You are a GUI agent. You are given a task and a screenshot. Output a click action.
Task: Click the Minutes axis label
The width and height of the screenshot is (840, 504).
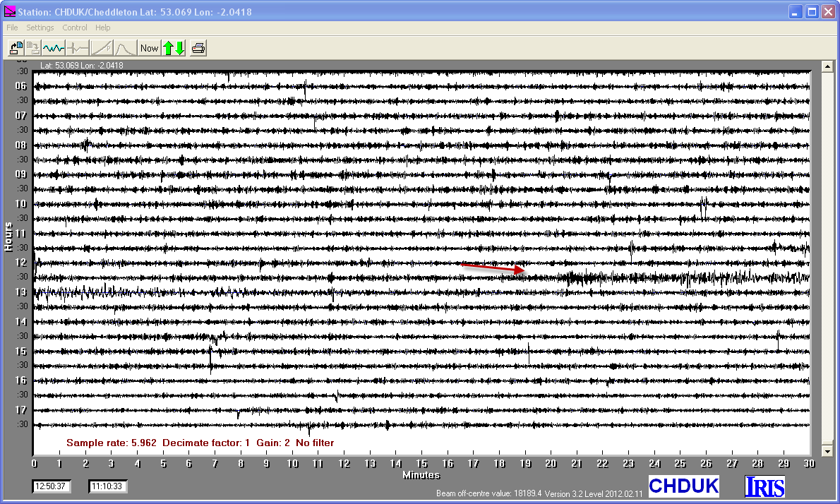421,475
